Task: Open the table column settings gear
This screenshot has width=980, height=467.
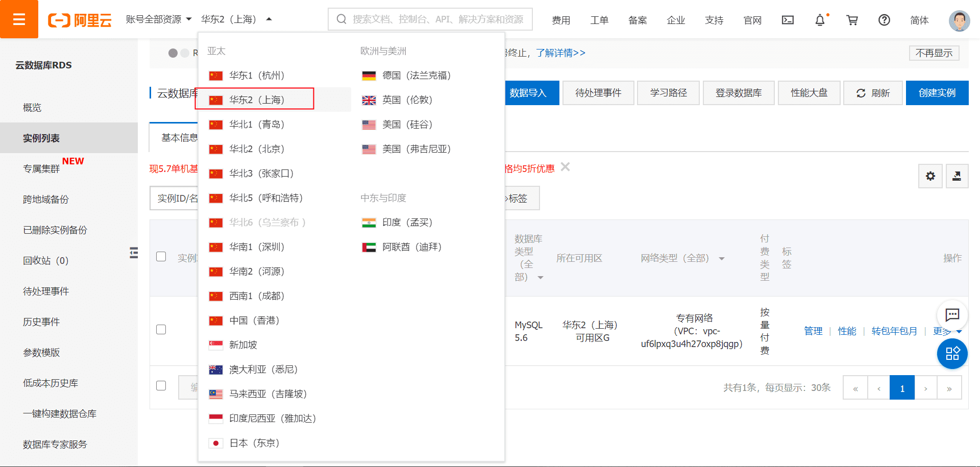Action: click(x=930, y=176)
